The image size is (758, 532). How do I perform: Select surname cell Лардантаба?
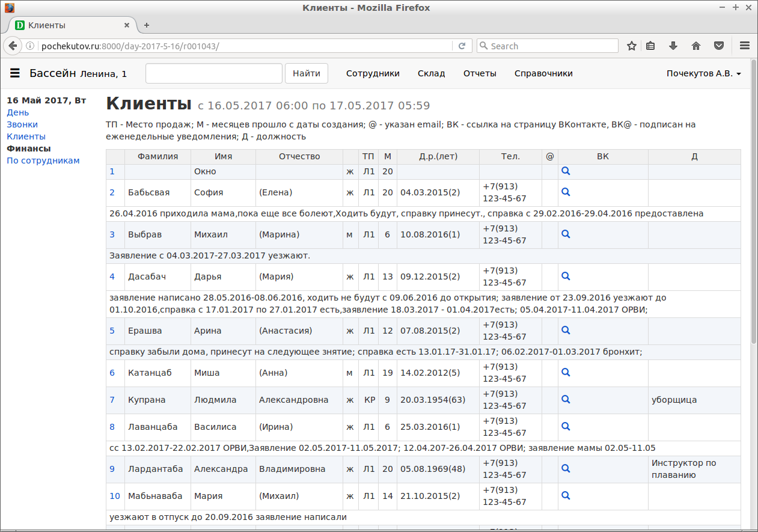point(157,469)
